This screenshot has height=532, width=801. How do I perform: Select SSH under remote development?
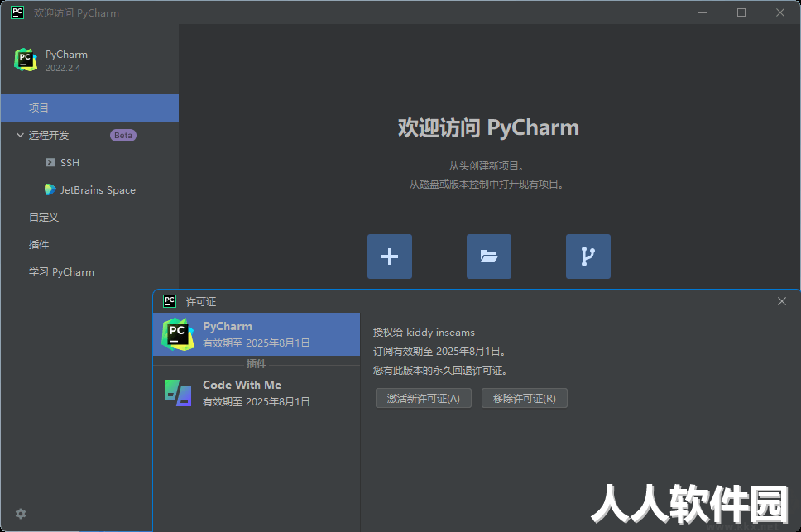coord(70,162)
